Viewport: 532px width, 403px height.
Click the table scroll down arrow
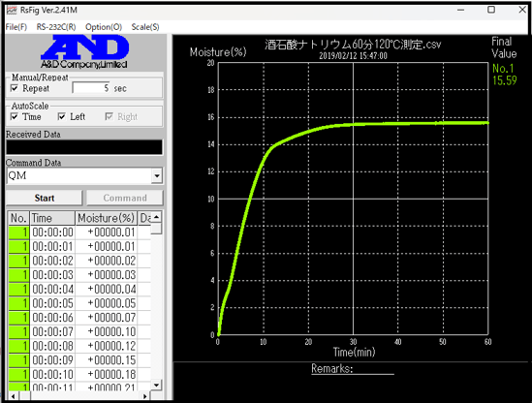tap(156, 385)
